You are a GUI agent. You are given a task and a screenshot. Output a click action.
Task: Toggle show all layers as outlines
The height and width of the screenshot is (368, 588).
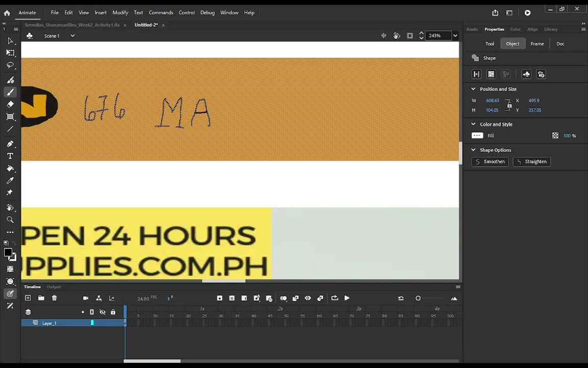[92, 312]
